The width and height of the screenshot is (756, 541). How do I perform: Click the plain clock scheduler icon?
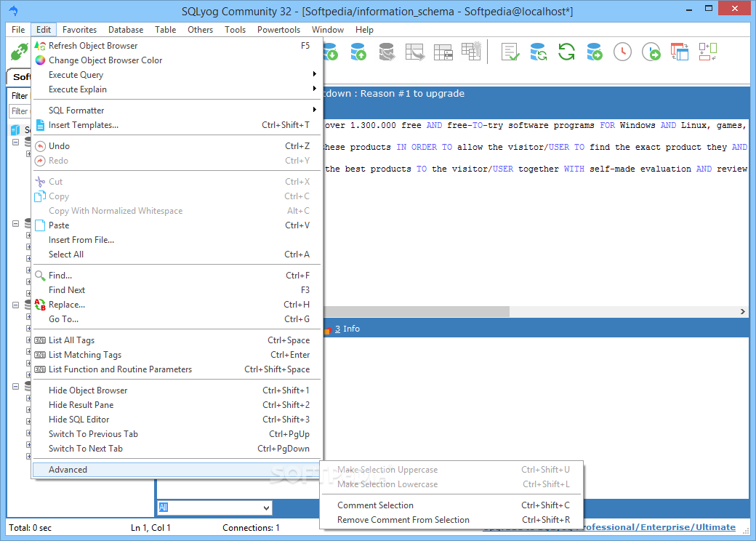point(622,52)
